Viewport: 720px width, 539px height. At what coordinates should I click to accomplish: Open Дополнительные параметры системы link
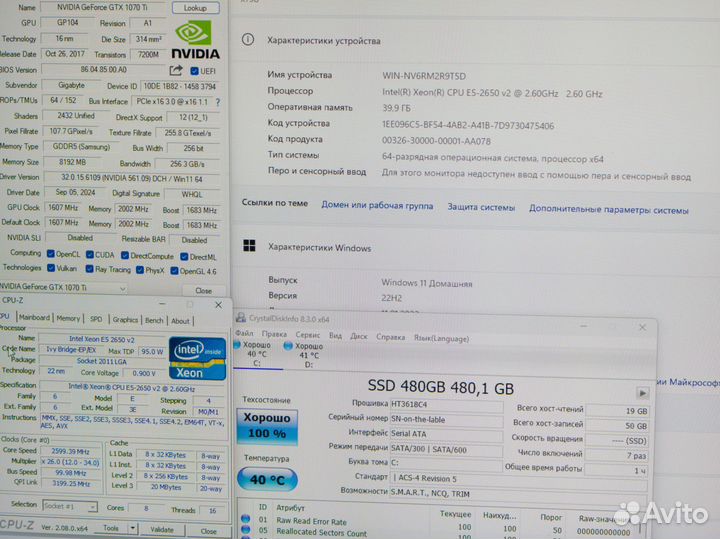tap(609, 209)
